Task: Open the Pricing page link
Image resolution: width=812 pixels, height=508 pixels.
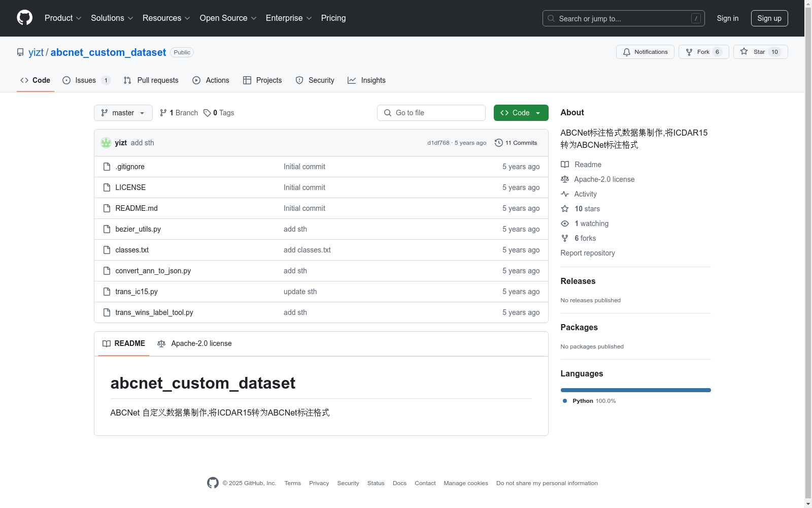Action: [x=333, y=18]
